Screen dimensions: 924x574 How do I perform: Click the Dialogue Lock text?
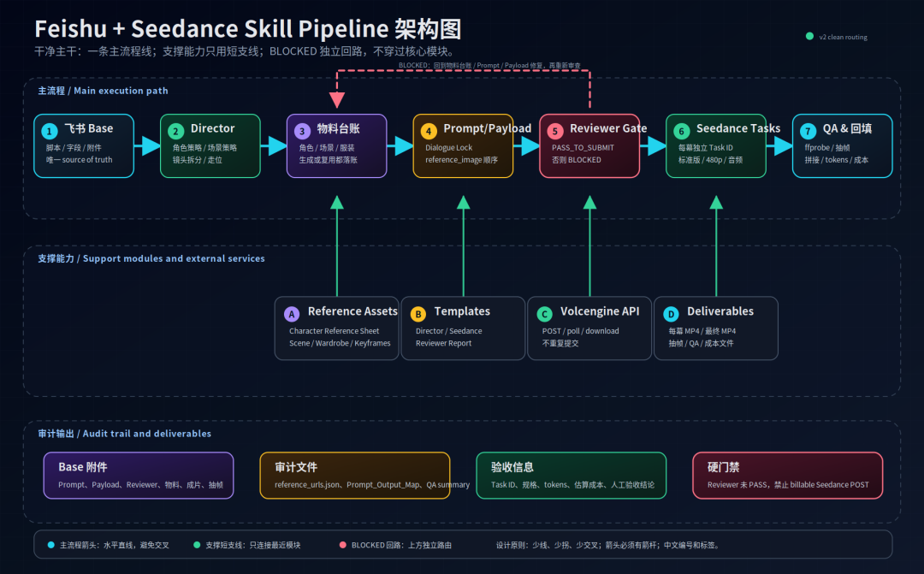[448, 148]
